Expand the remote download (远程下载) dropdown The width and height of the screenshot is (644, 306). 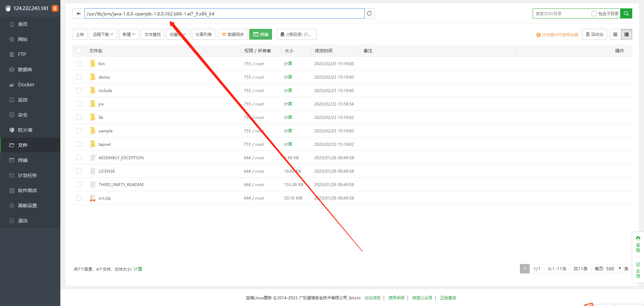(103, 34)
